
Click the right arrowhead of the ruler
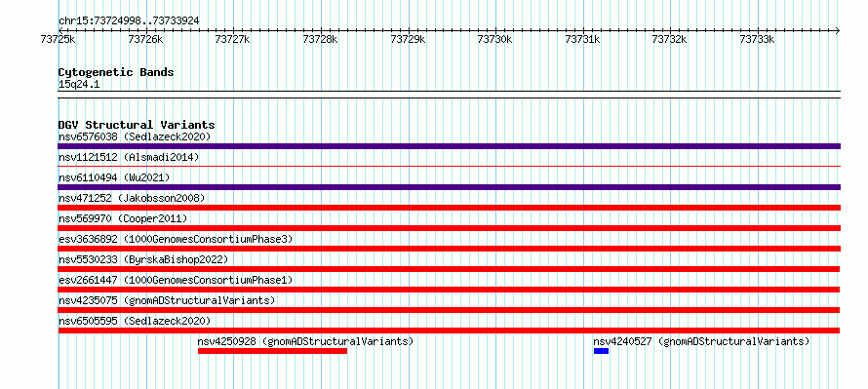[838, 30]
